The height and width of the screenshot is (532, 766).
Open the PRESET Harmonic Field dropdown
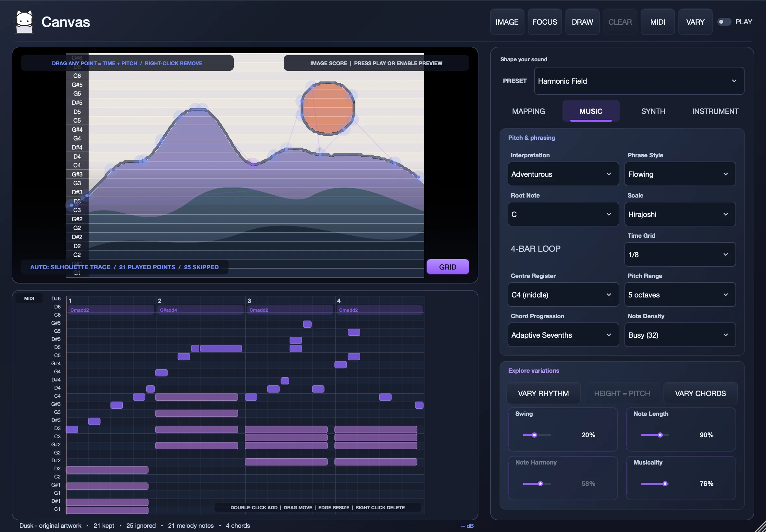point(639,81)
